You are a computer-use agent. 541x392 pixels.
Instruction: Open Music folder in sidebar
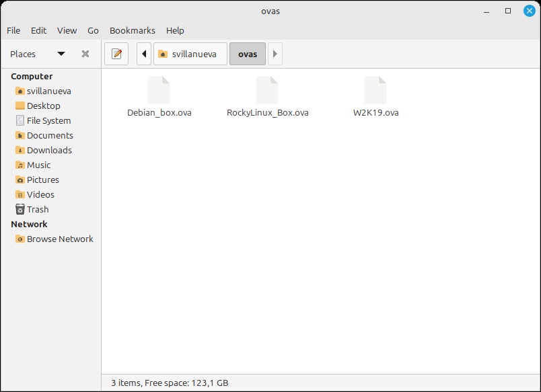[33, 165]
